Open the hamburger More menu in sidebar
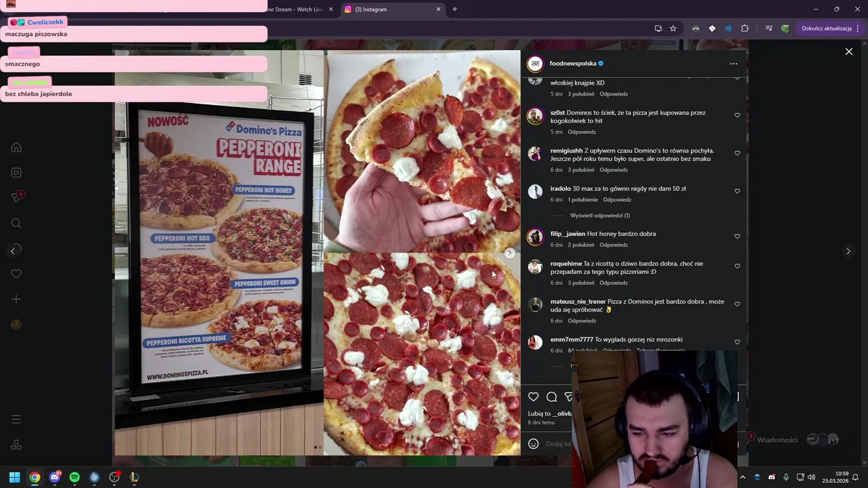868x488 pixels. tap(16, 420)
